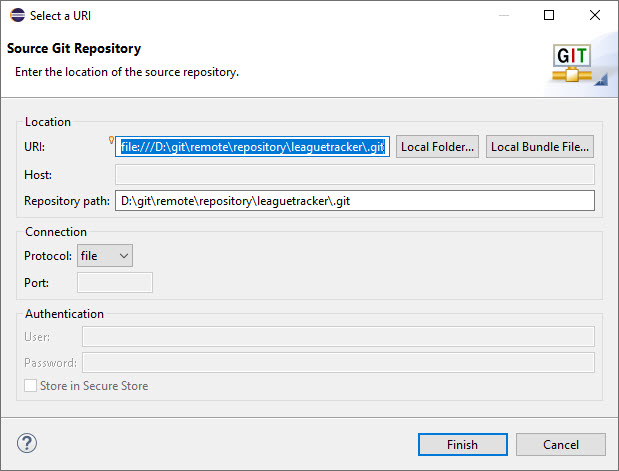Focus the URI text field
Image resolution: width=619 pixels, height=471 pixels.
(x=252, y=147)
